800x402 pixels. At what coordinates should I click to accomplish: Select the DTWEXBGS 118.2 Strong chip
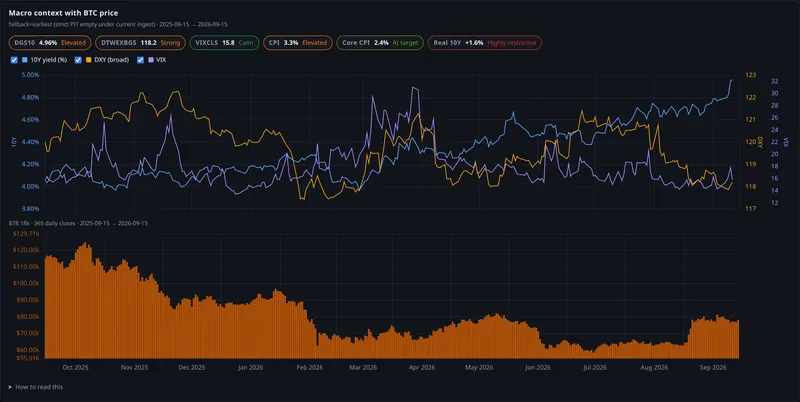(x=140, y=43)
